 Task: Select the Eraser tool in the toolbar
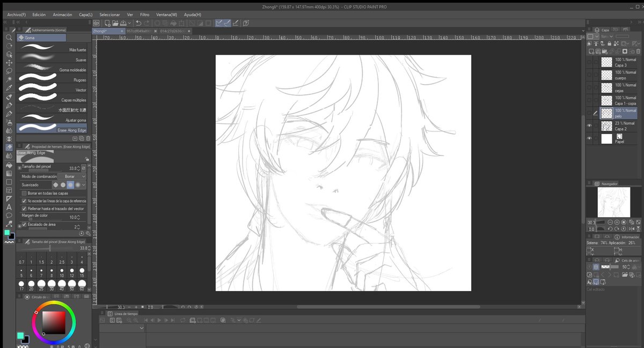click(x=9, y=147)
